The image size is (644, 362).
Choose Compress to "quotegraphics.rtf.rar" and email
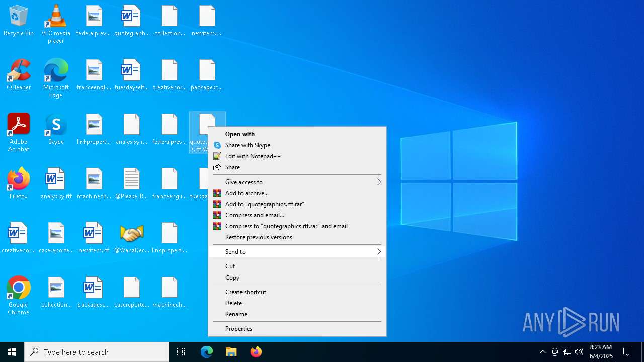[x=297, y=226]
